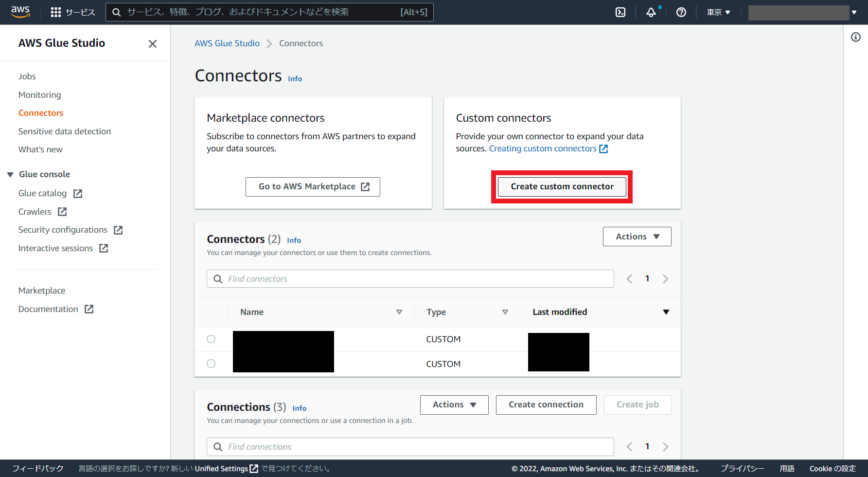Go to next page of connectors list
The image size is (868, 477).
(665, 279)
